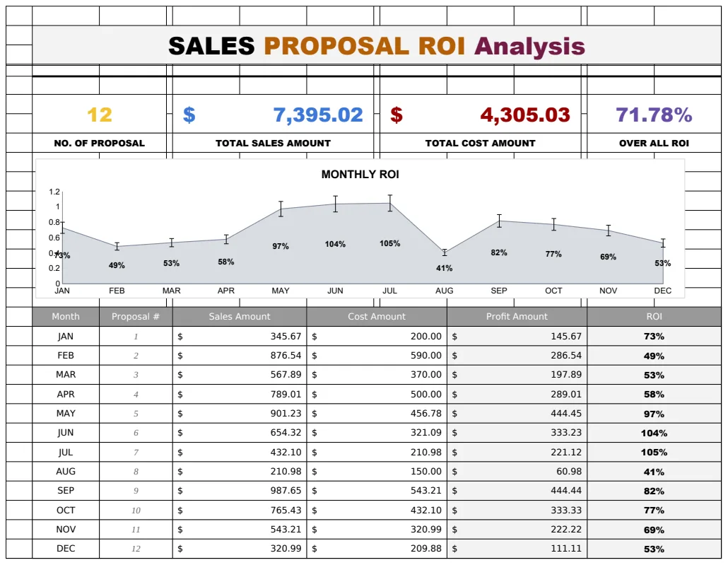Screen dimensions: 728x565
Task: Select the Proposal # column header
Action: (x=136, y=316)
